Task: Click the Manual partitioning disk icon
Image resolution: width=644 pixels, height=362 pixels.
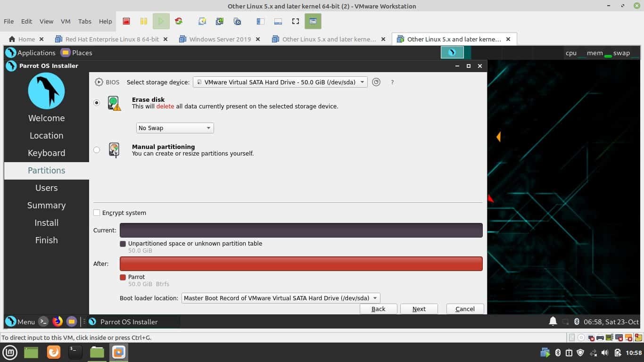Action: click(x=114, y=150)
